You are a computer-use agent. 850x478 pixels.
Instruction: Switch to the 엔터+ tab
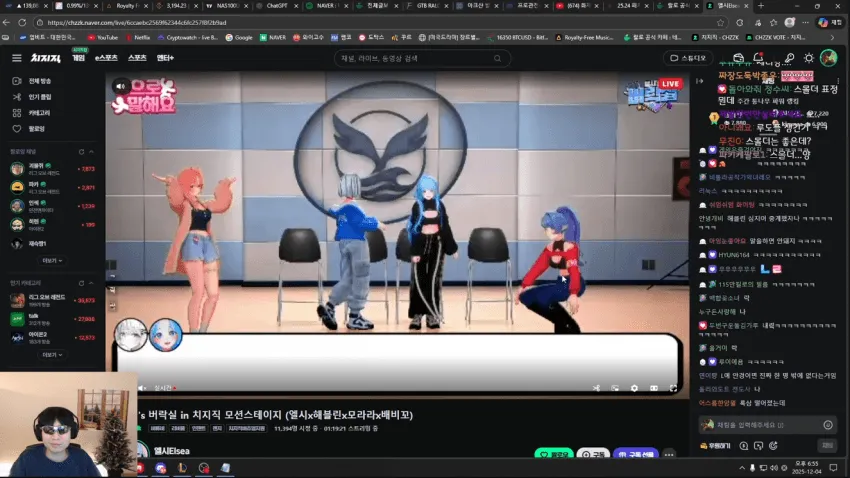(x=165, y=58)
